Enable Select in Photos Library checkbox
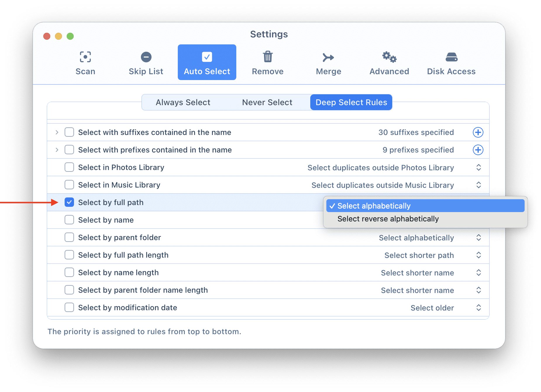This screenshot has height=392, width=541. [69, 167]
